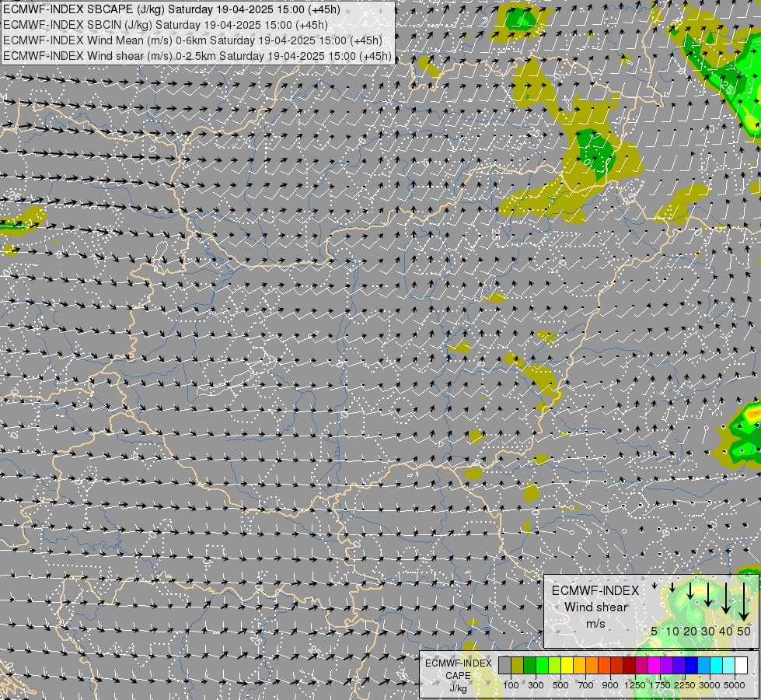
Task: Click the 'J/kg' unit label in CAPE legend
Action: [x=458, y=689]
